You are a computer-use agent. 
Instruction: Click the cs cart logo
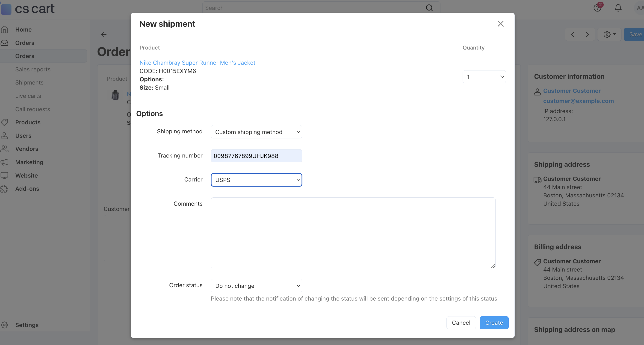[27, 9]
